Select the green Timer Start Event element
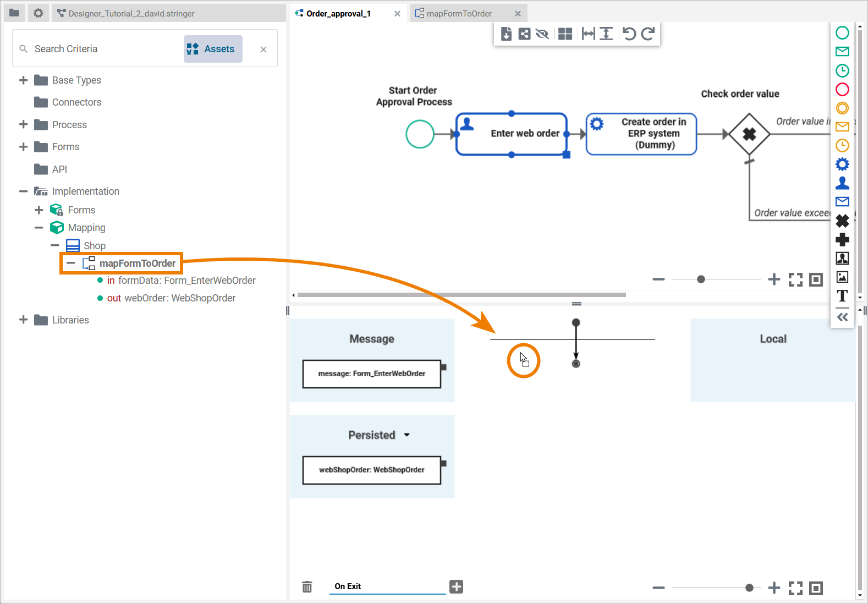 tap(842, 70)
